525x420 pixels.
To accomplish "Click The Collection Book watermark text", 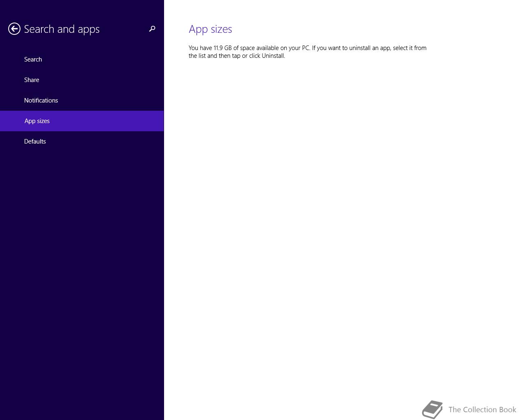I will pos(482,410).
